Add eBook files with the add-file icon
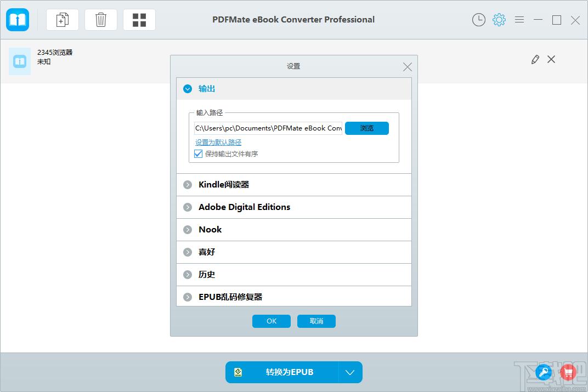588x392 pixels. (62, 20)
